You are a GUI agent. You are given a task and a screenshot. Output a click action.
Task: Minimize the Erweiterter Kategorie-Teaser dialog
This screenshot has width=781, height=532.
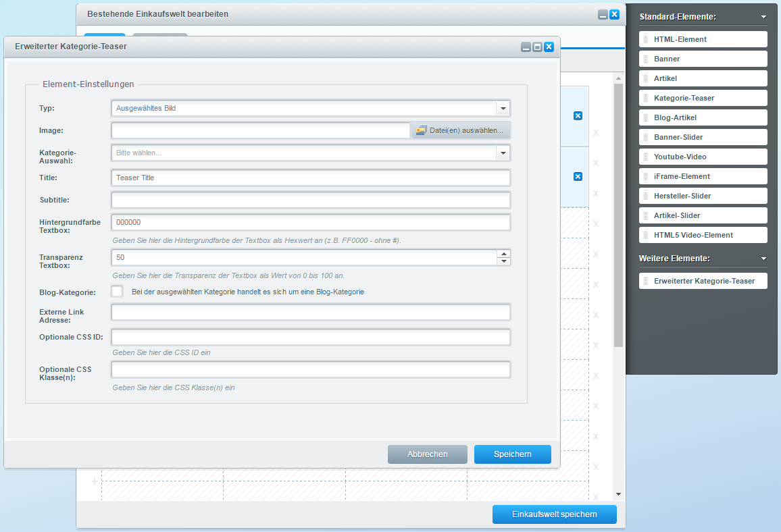[526, 47]
